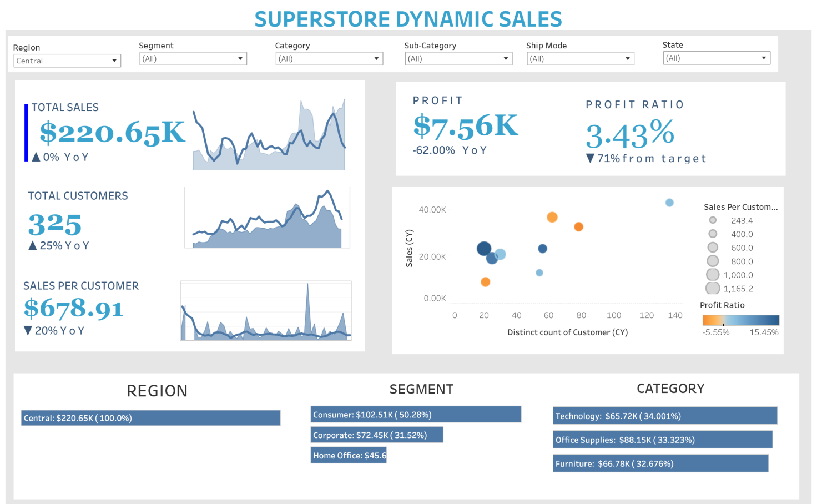
Task: Click the 3.43% profit ratio value
Action: (x=630, y=134)
